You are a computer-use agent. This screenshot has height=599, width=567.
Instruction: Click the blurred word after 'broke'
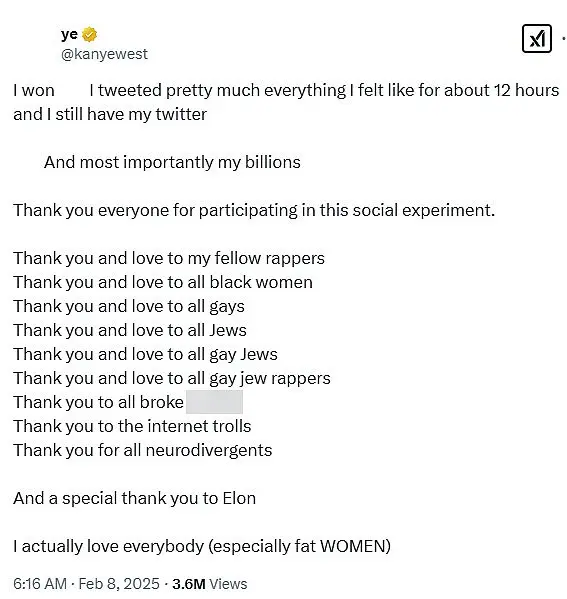pos(214,402)
